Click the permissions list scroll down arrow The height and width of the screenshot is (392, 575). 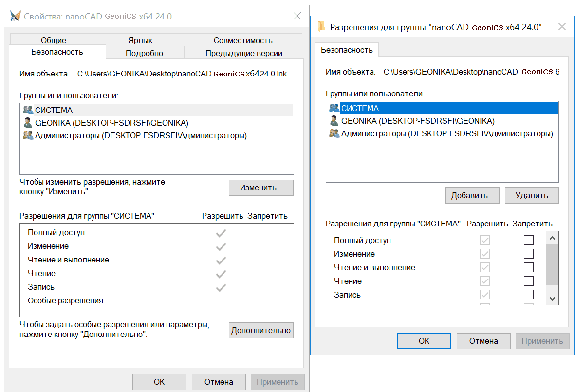tap(552, 299)
